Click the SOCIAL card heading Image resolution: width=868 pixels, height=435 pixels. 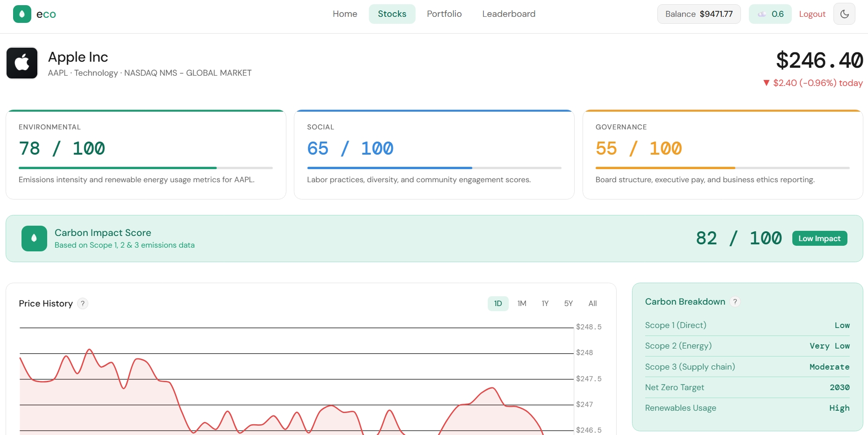(320, 127)
